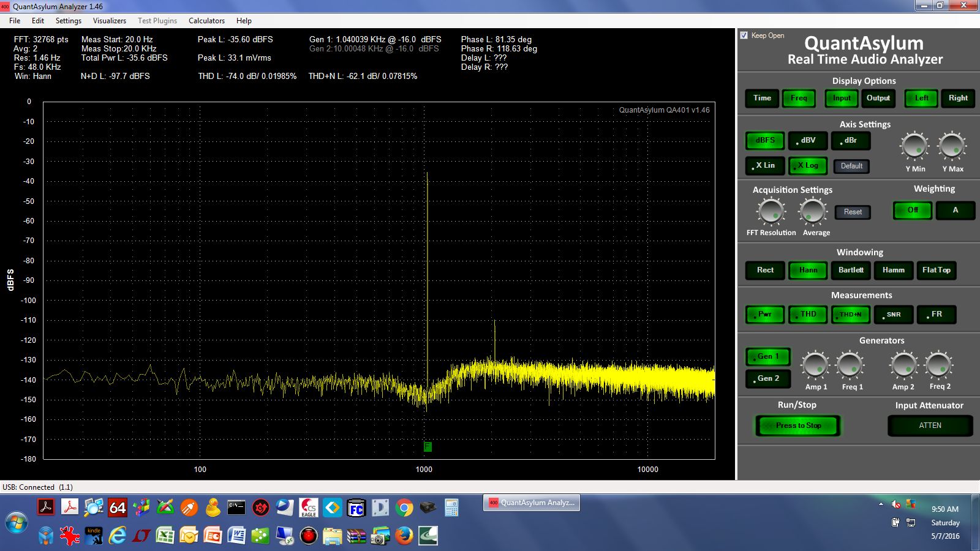Viewport: 980px width, 551px height.
Task: Open the File menu
Action: click(15, 20)
